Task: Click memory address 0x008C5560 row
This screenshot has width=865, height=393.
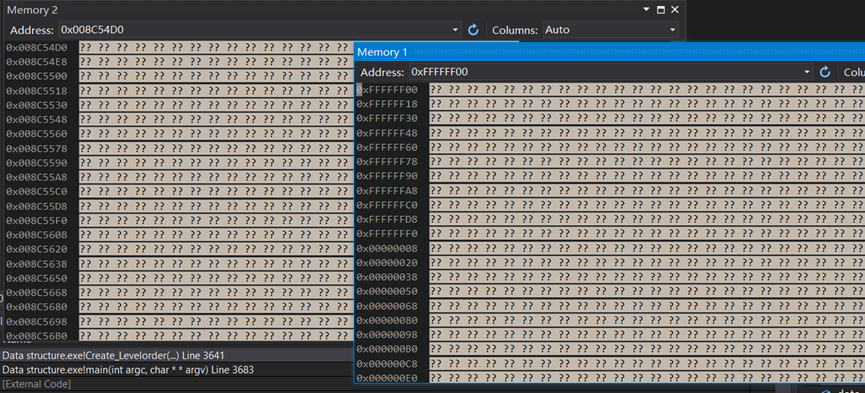Action: point(36,134)
